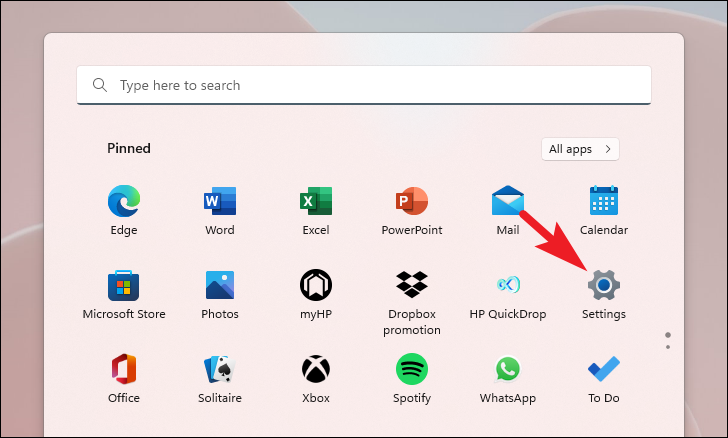Launch Word from pinned apps

coord(220,210)
